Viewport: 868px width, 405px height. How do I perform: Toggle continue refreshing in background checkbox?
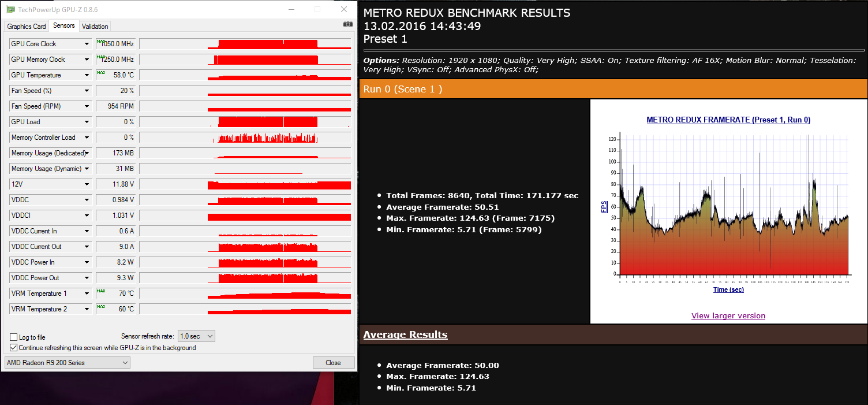[x=14, y=348]
